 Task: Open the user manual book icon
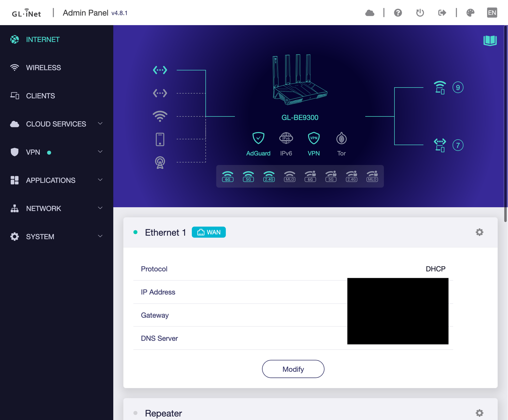[490, 41]
